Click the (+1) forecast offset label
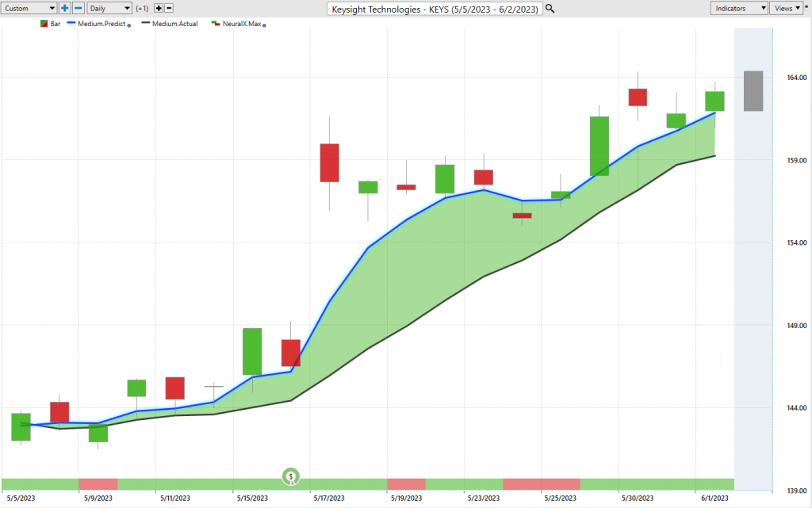 pos(142,8)
